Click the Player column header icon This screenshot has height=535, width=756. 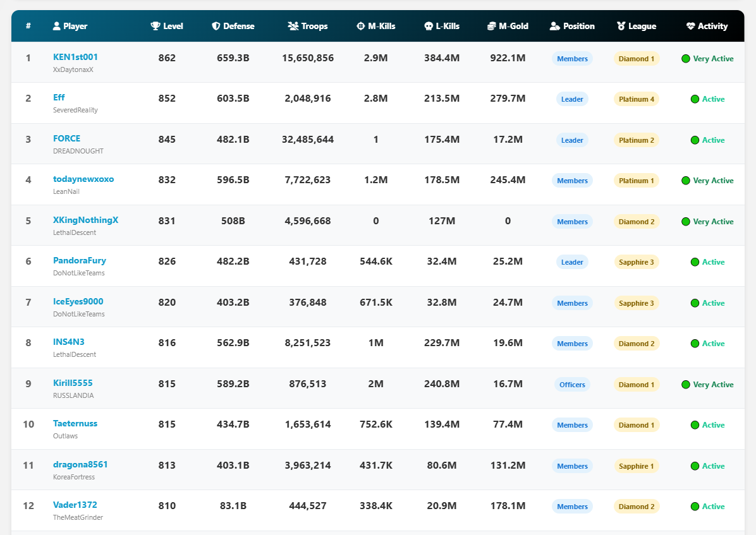58,26
